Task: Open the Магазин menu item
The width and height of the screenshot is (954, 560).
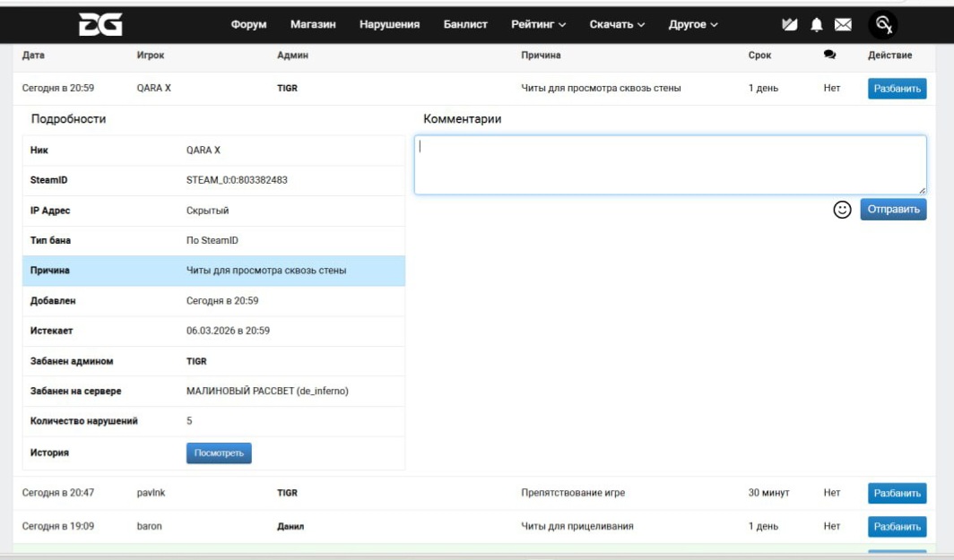Action: (x=313, y=25)
